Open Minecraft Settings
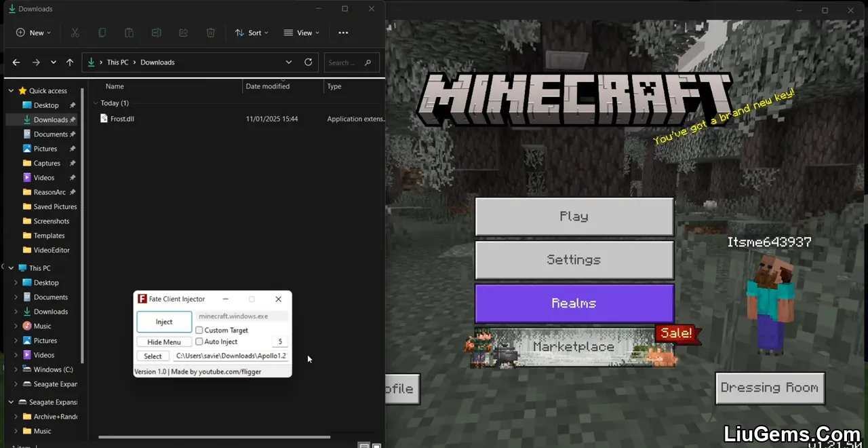This screenshot has width=868, height=448. (x=574, y=260)
